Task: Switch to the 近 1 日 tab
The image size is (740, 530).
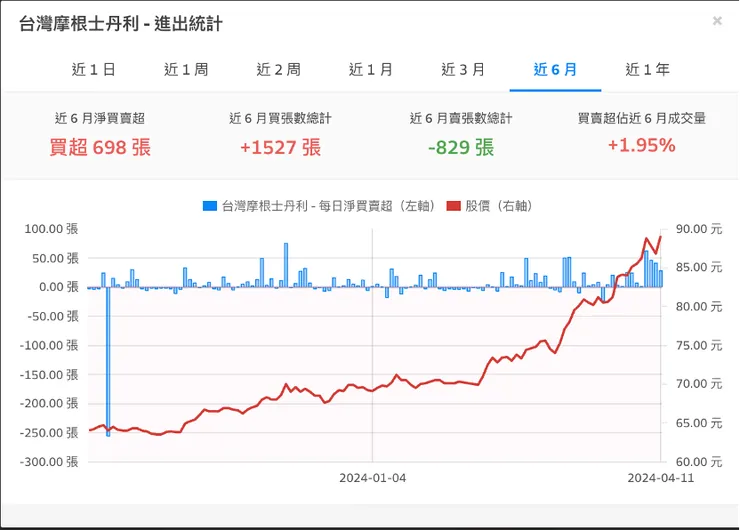Action: tap(93, 70)
